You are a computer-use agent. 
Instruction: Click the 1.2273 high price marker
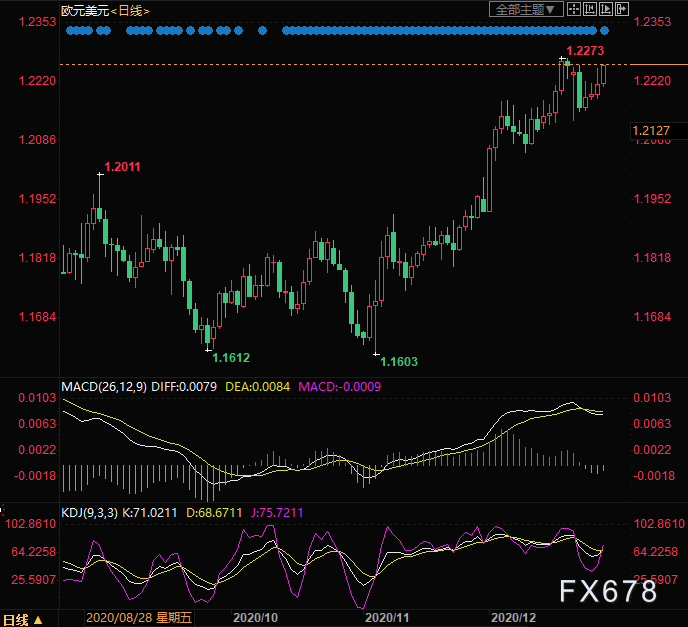584,50
